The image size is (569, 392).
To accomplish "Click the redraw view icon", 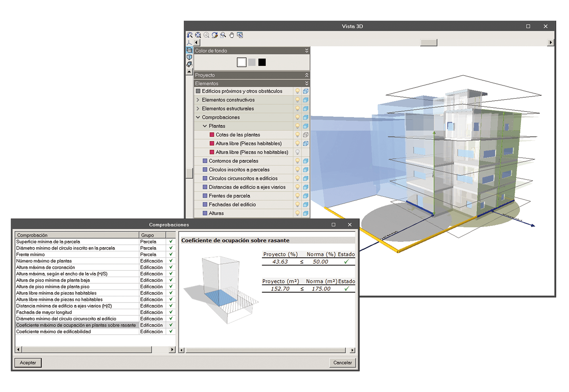I will coord(215,35).
